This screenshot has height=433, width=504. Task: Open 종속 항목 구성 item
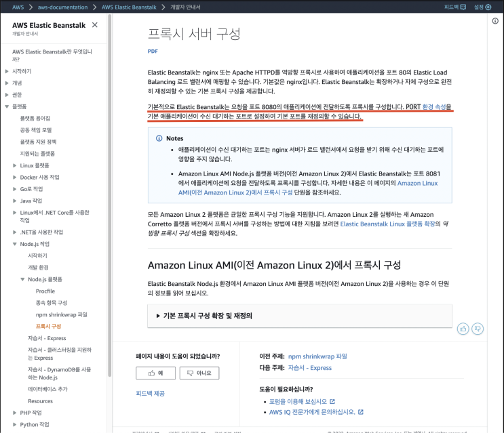(x=52, y=303)
